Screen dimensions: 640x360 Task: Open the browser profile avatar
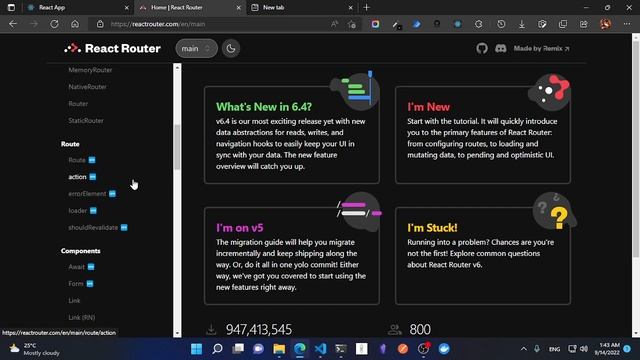click(x=606, y=24)
